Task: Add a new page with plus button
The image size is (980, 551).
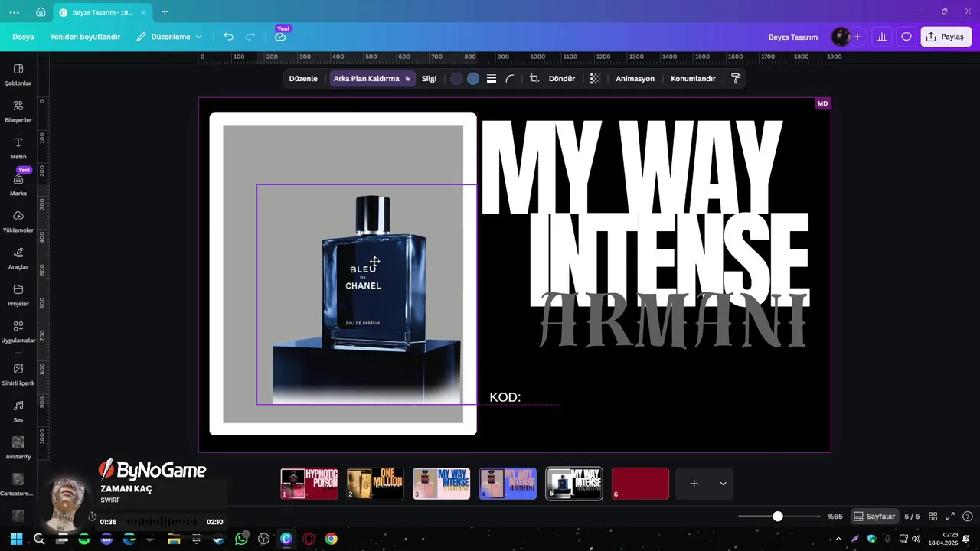Action: 694,484
